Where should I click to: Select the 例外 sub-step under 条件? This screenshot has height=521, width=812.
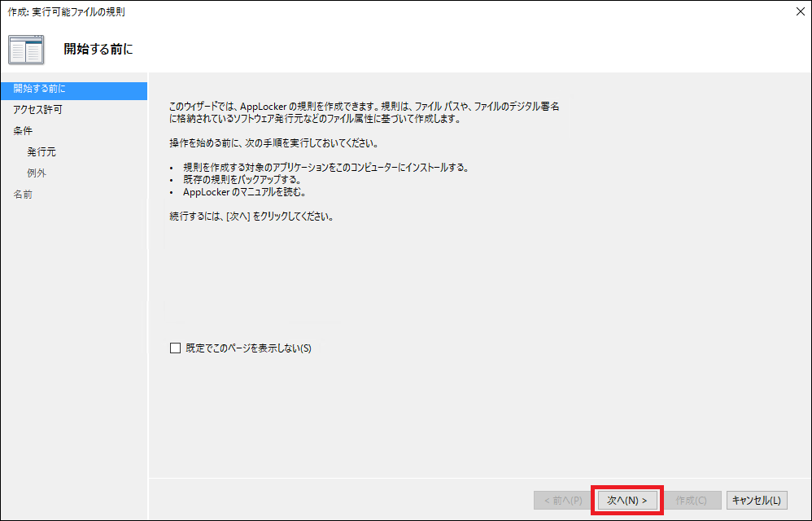point(37,173)
